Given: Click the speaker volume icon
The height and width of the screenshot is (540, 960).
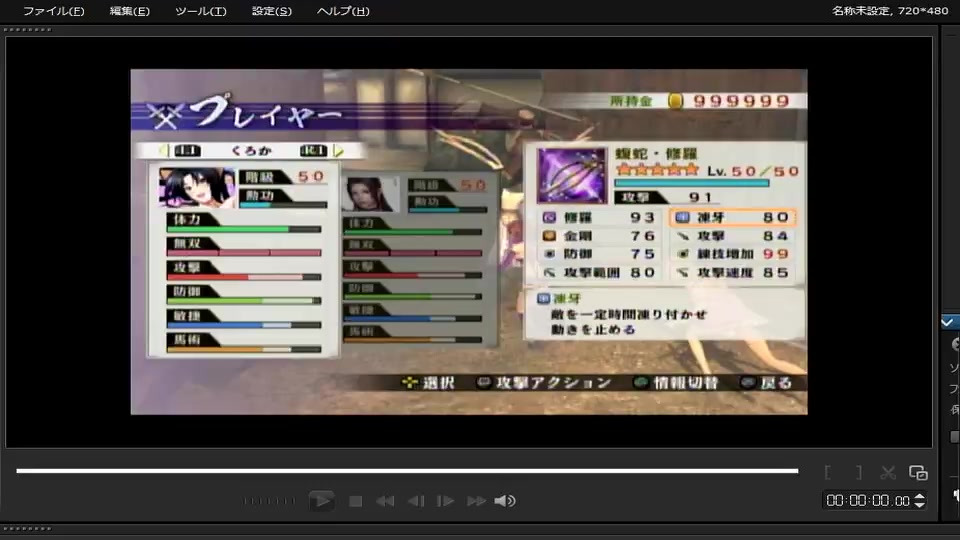Looking at the screenshot, I should (x=505, y=501).
